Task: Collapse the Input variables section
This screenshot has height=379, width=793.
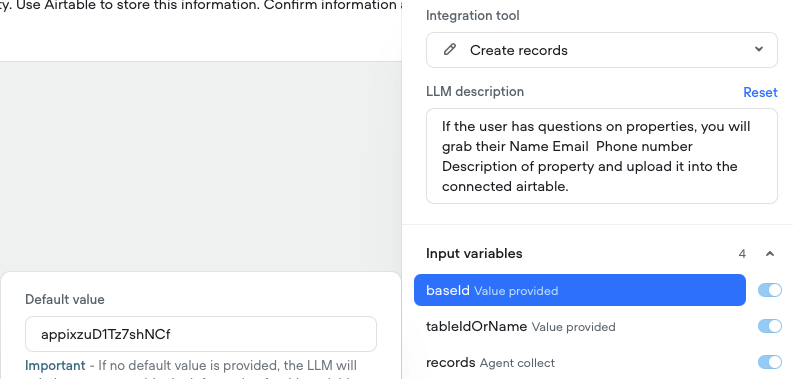Action: click(x=770, y=254)
